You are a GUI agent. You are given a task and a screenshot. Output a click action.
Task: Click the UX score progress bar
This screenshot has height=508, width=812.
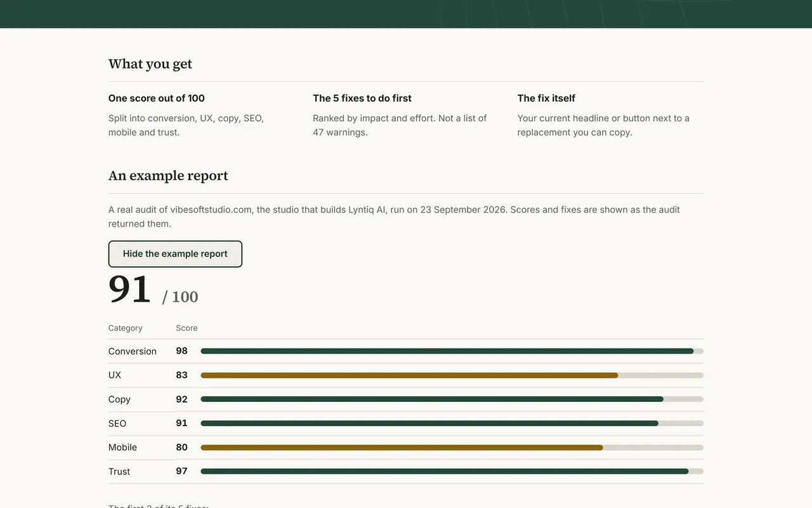(x=452, y=375)
